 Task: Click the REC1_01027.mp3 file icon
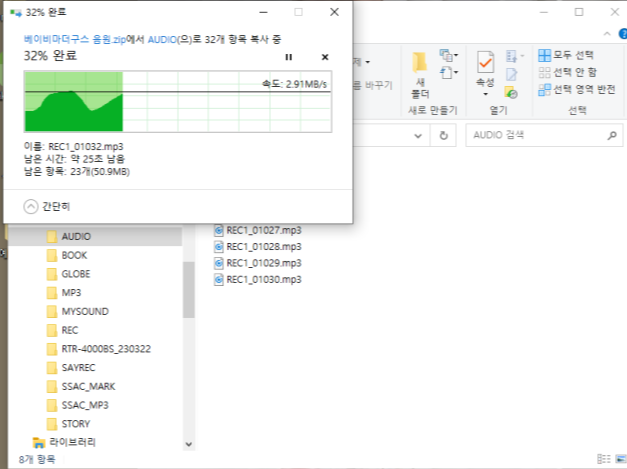click(218, 230)
